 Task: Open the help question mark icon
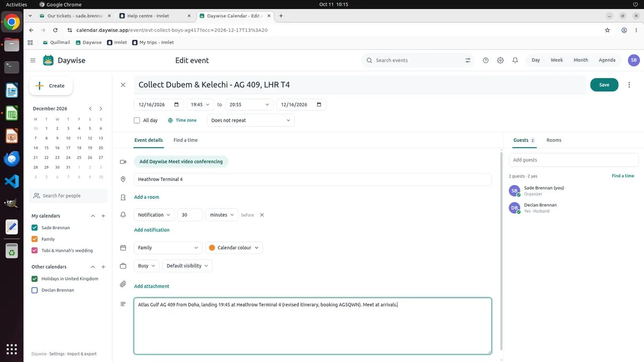click(486, 60)
